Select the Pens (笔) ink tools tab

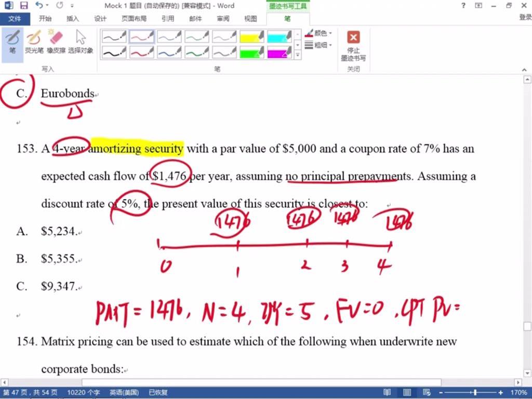pos(288,19)
